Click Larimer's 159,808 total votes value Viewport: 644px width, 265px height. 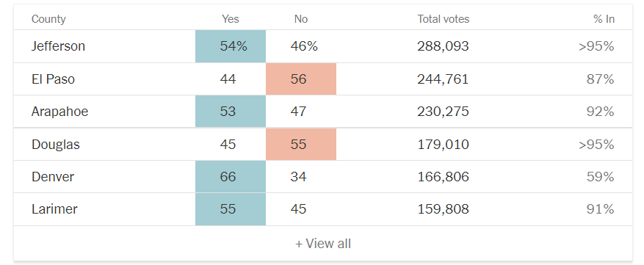pyautogui.click(x=443, y=209)
